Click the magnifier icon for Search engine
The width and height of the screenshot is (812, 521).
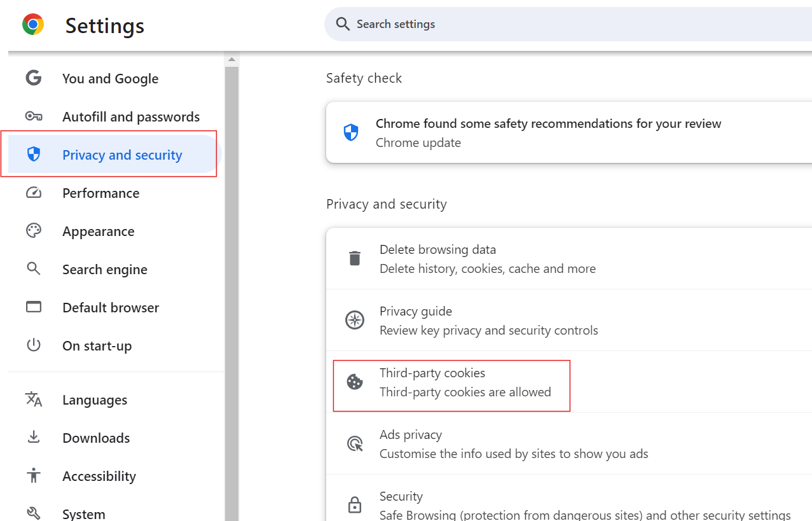pos(33,268)
